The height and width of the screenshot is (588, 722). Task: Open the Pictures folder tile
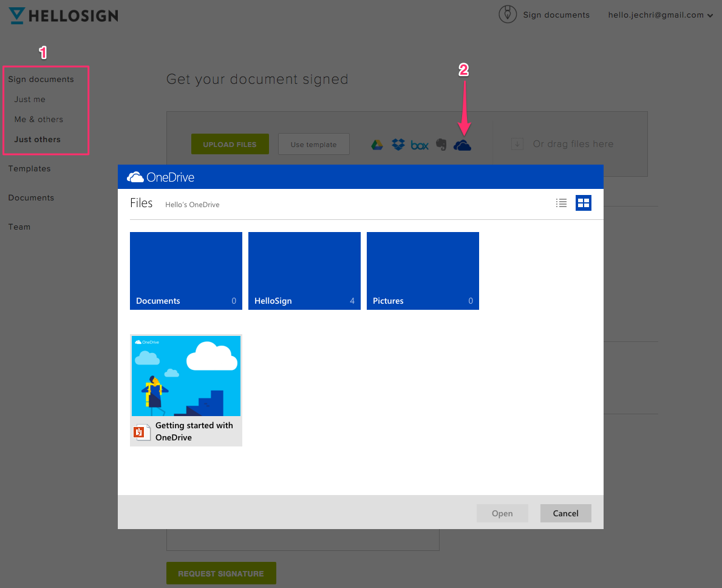click(423, 271)
